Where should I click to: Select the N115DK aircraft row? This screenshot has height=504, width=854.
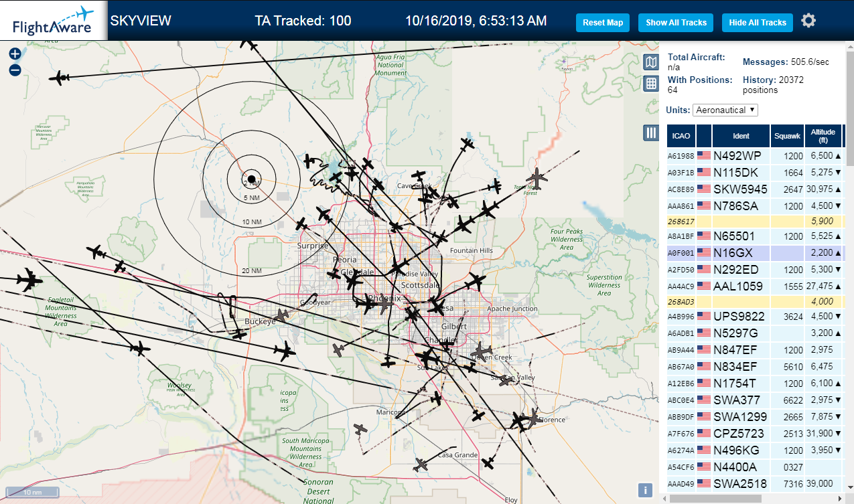(756, 173)
